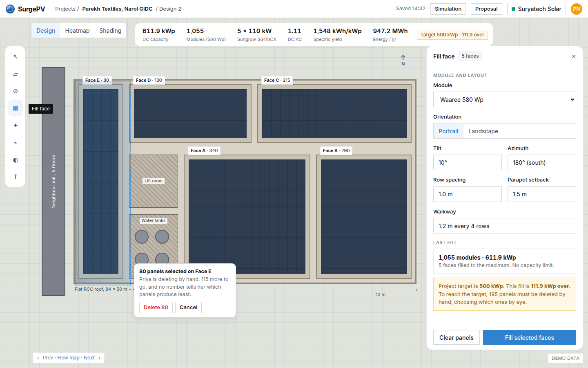588x368 pixels.
Task: Set orientation to Portrait
Action: tap(448, 131)
